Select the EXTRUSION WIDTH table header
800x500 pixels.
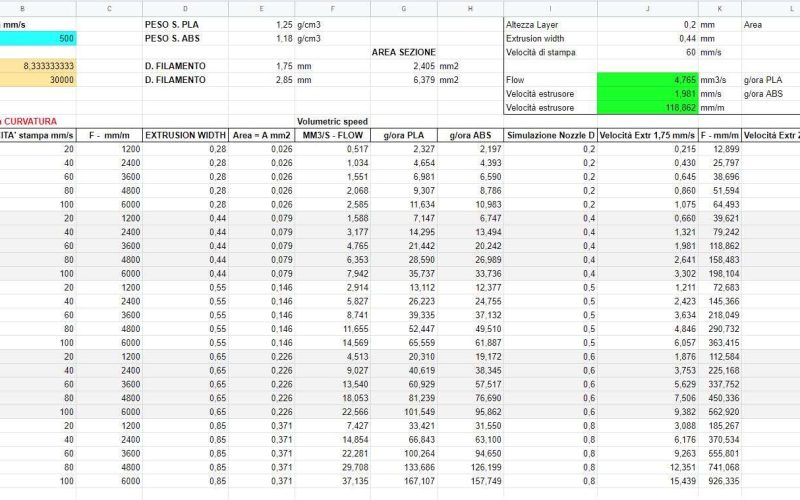click(185, 134)
